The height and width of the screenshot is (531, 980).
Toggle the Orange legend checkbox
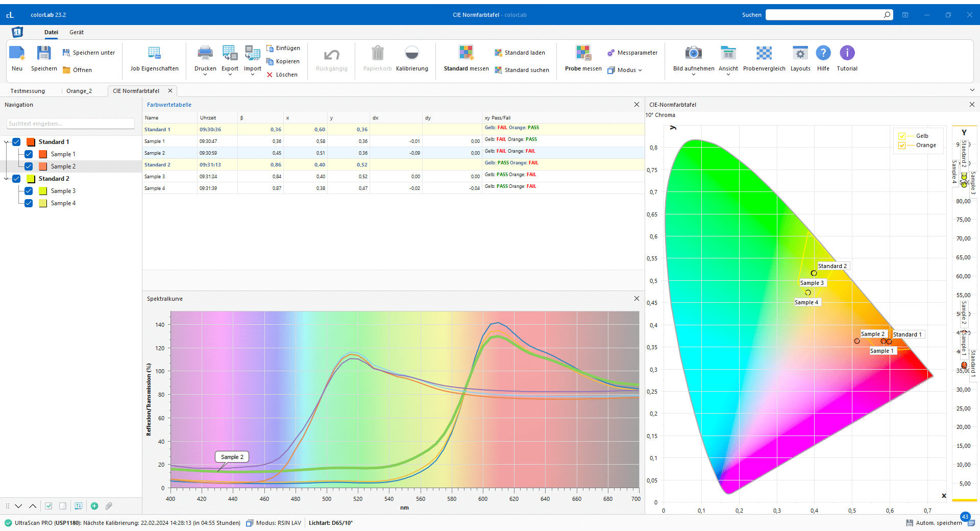click(x=902, y=146)
